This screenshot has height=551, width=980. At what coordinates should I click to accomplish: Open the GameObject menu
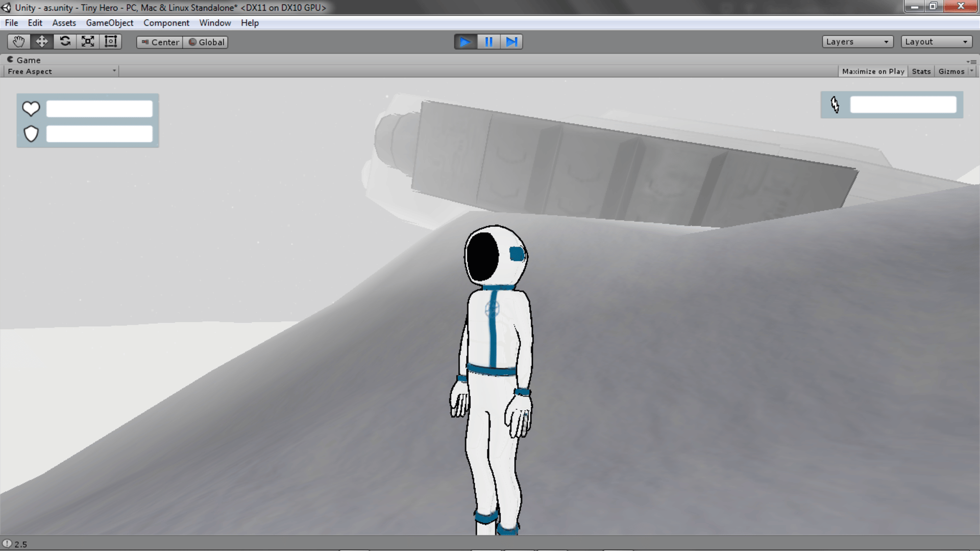coord(109,23)
